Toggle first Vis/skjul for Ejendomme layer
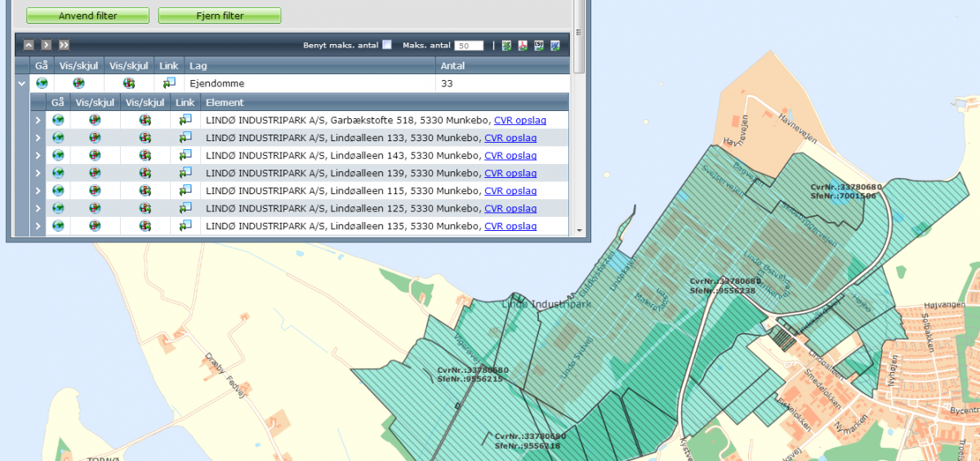The image size is (980, 461). click(x=78, y=83)
